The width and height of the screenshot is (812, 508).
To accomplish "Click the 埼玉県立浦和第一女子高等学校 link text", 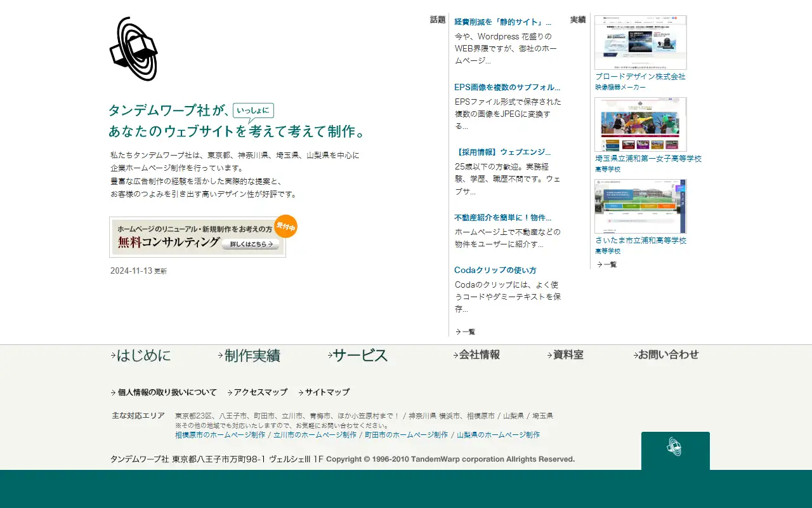I will (x=648, y=159).
